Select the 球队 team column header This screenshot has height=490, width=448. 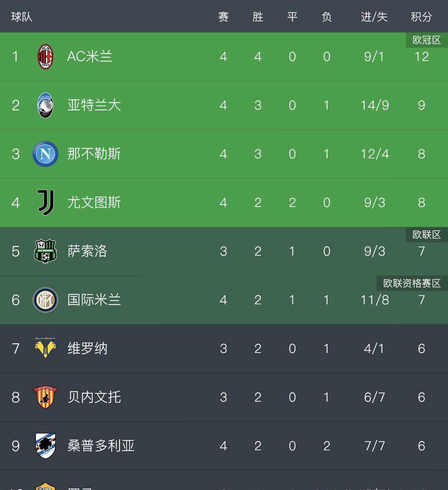tap(22, 17)
